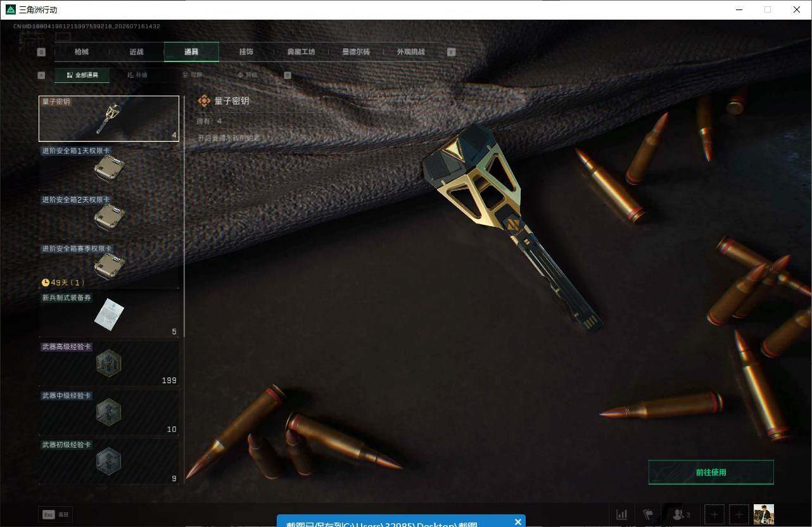
Task: Click the quantity 10 on 武器中级经验卡
Action: [x=172, y=429]
